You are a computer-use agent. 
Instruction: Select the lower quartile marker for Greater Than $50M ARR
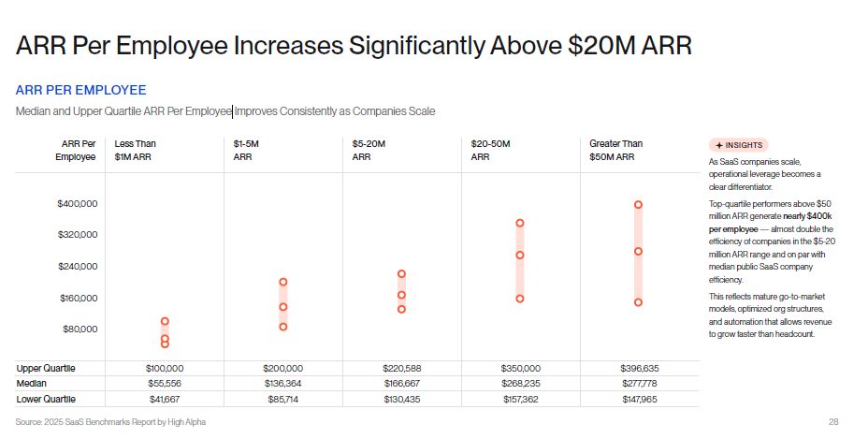pyautogui.click(x=638, y=302)
